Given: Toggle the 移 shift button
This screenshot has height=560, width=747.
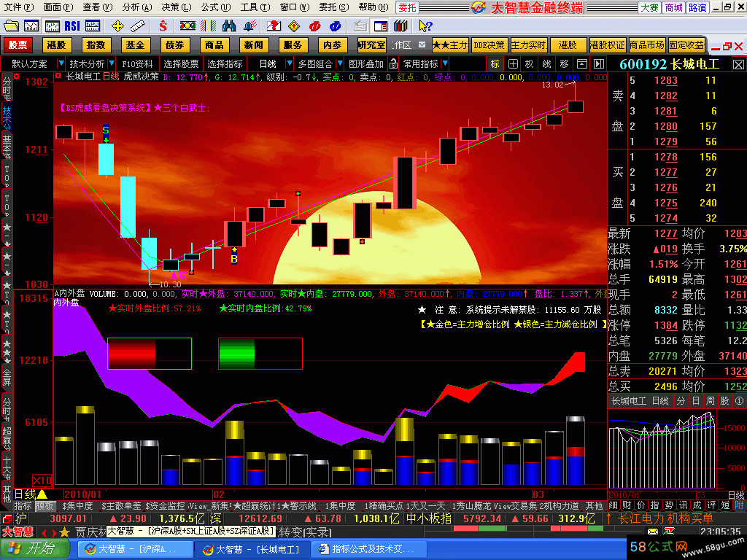Looking at the screenshot, I should 564,64.
